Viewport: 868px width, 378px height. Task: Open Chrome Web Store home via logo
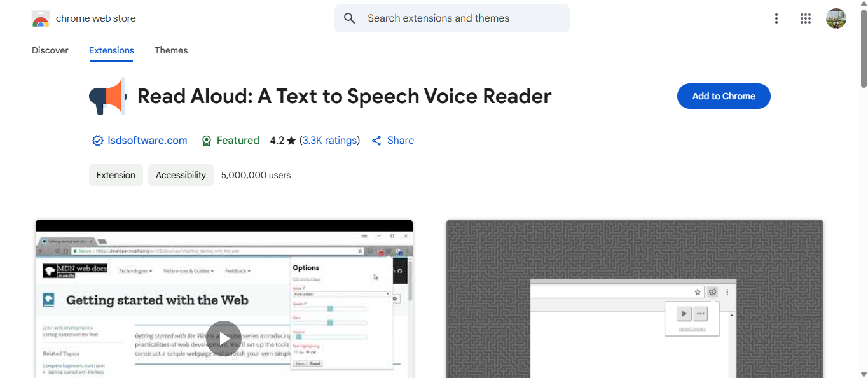pos(40,18)
